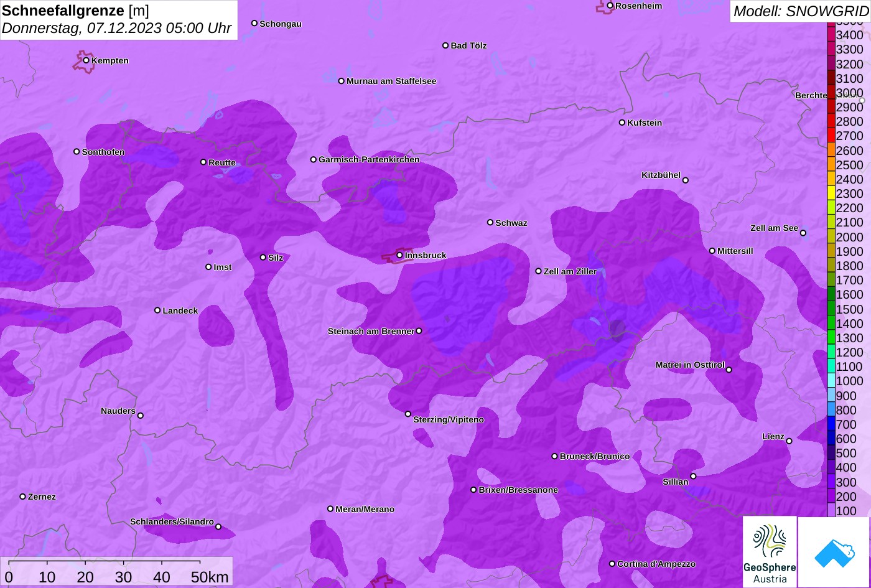Viewport: 871px width, 588px height.
Task: Click the 2000 m olive legend swatch
Action: pyautogui.click(x=831, y=237)
